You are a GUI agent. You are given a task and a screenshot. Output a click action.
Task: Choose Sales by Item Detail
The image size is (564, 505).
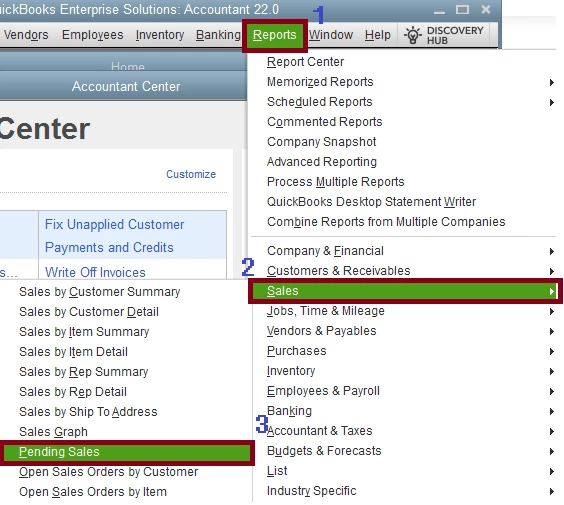[x=73, y=352]
